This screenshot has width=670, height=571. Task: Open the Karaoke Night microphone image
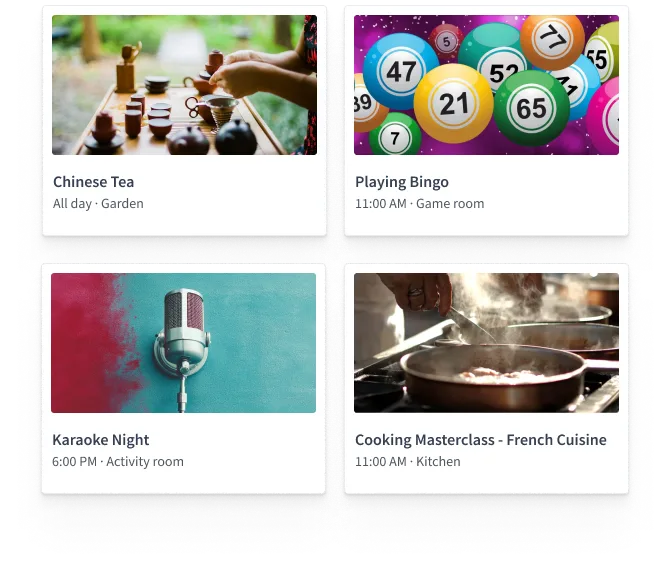point(183,343)
